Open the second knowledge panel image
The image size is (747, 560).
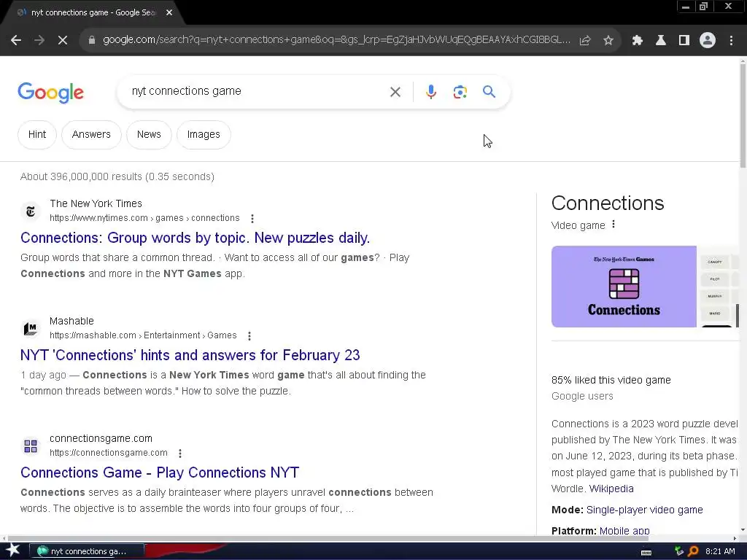(x=719, y=287)
